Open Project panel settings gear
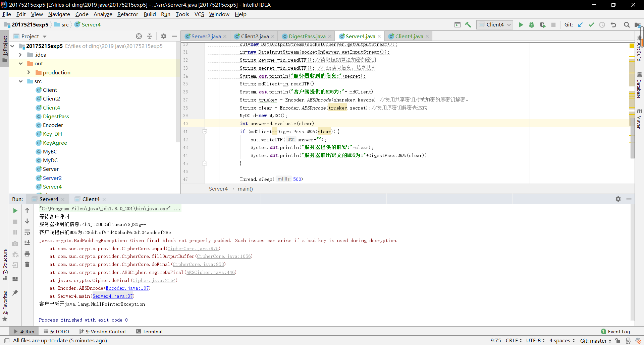This screenshot has height=345, width=644. [x=164, y=36]
